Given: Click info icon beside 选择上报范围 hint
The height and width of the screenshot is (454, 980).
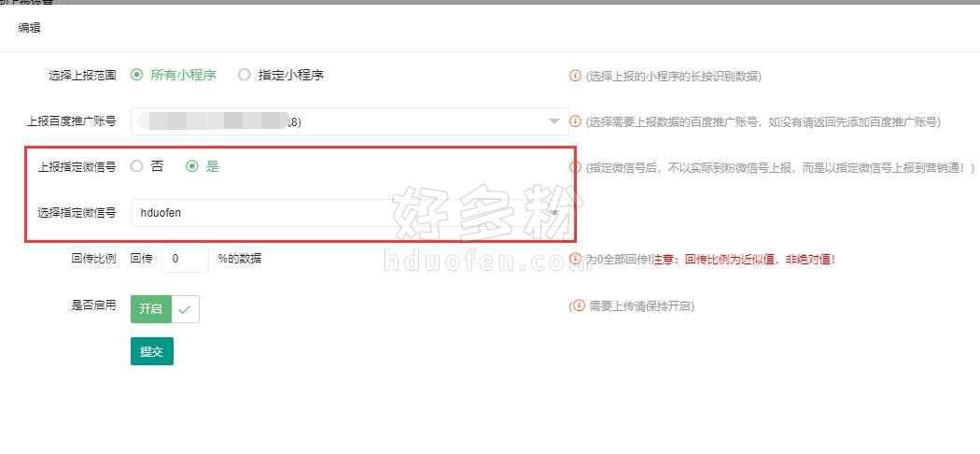Looking at the screenshot, I should (575, 76).
